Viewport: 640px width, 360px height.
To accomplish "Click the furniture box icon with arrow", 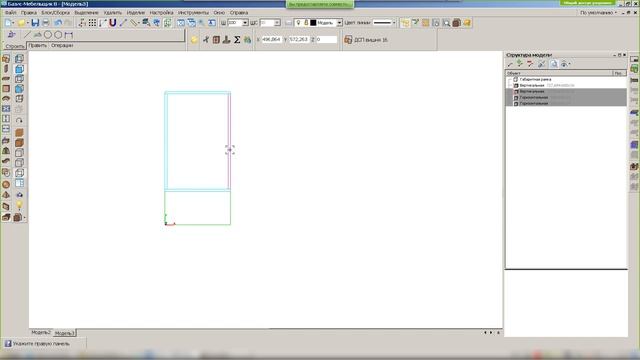I will [x=18, y=217].
